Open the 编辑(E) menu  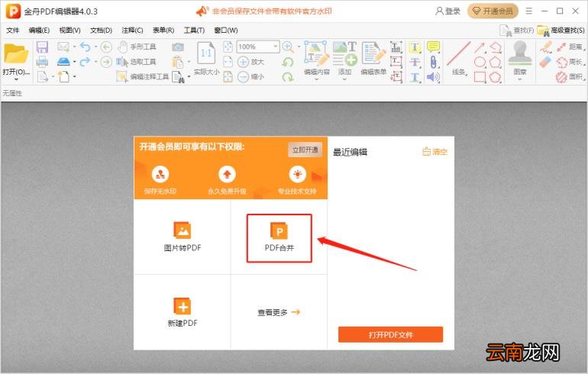39,31
